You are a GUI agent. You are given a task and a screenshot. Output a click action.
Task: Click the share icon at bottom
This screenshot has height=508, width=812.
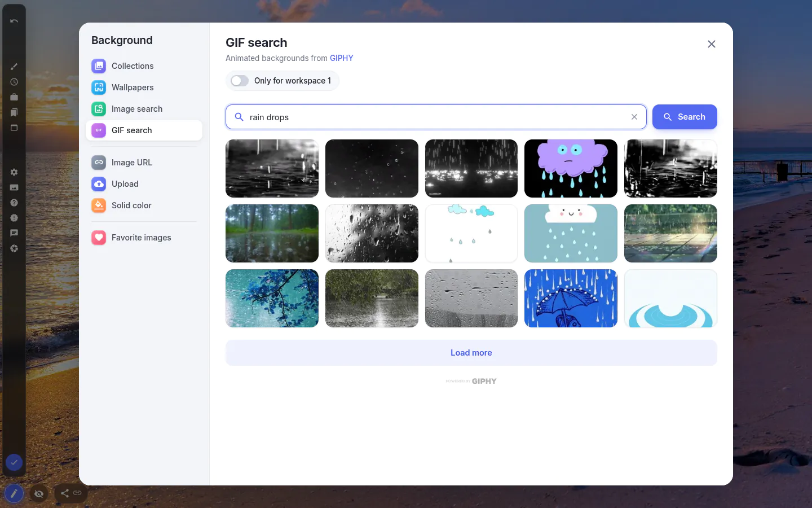tap(65, 493)
